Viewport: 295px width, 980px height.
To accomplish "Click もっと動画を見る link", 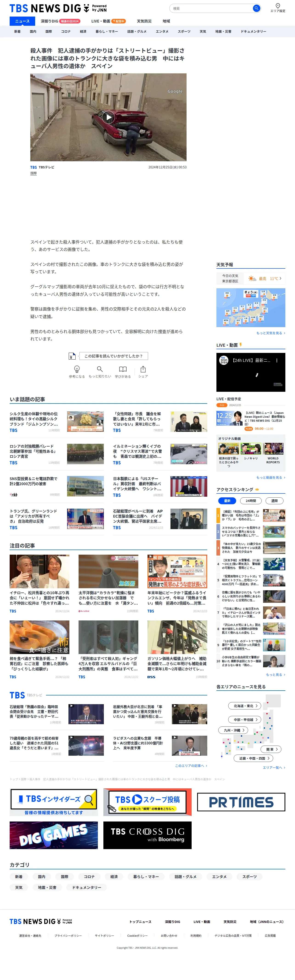I will click(x=270, y=477).
